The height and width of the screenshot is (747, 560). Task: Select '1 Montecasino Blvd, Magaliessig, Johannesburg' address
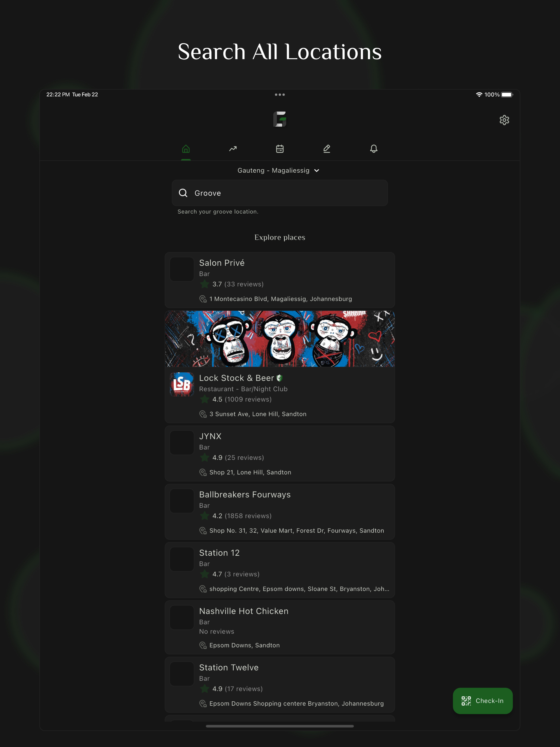click(281, 299)
